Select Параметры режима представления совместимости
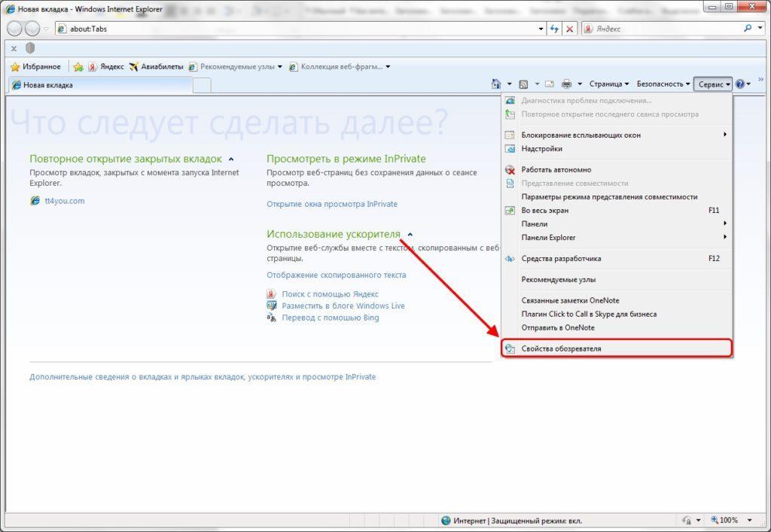 click(x=617, y=197)
